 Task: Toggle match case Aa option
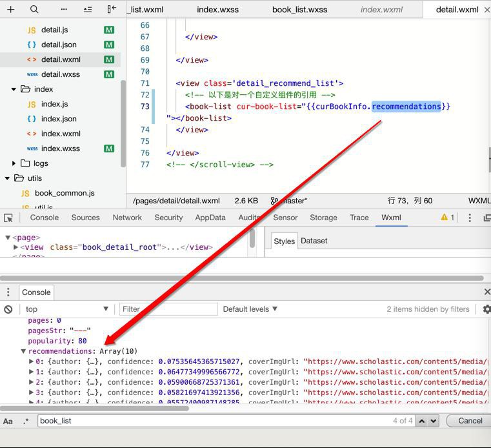[8, 421]
